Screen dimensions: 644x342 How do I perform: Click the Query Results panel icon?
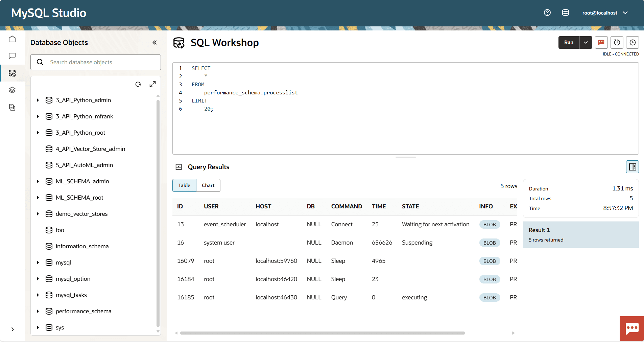coord(179,167)
